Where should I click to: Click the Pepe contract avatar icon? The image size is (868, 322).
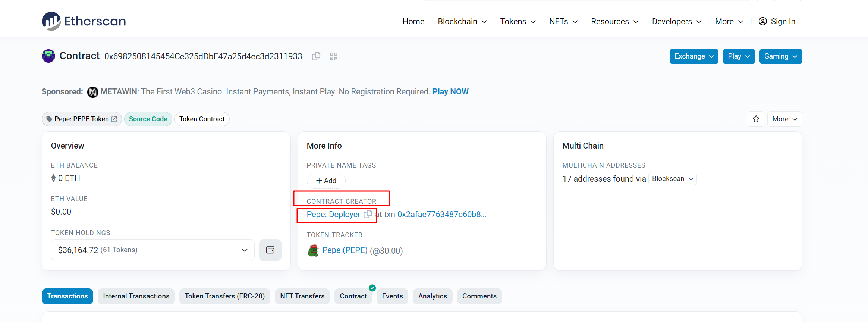(x=48, y=56)
